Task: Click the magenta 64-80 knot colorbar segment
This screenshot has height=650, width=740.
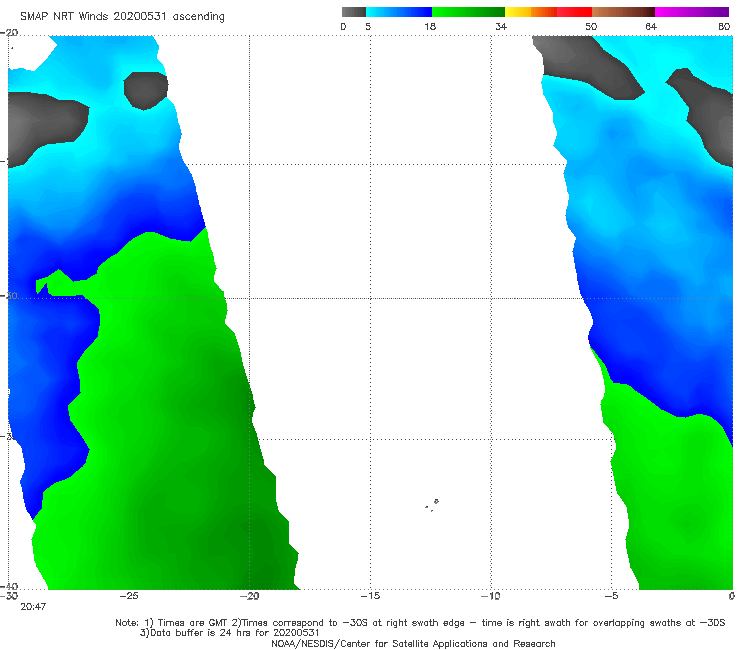Action: tap(692, 12)
